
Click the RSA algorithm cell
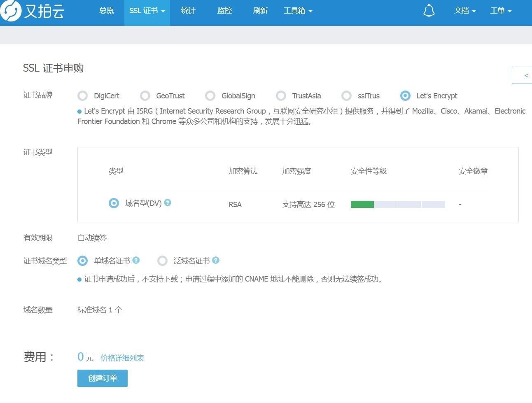pos(235,205)
